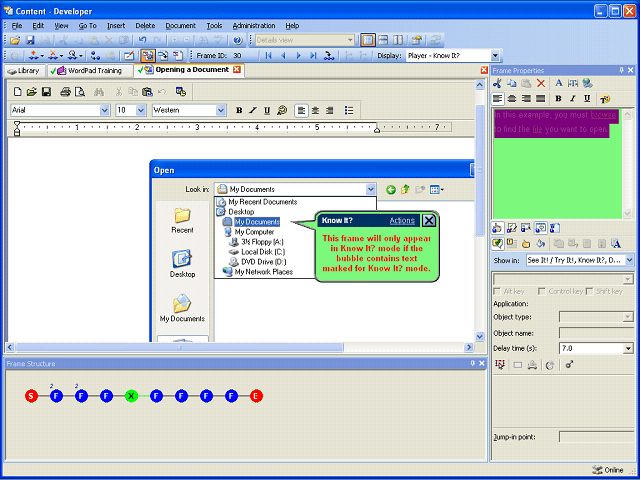Click the globe hyperlink icon in Frame Properties
This screenshot has width=640, height=480.
(588, 83)
